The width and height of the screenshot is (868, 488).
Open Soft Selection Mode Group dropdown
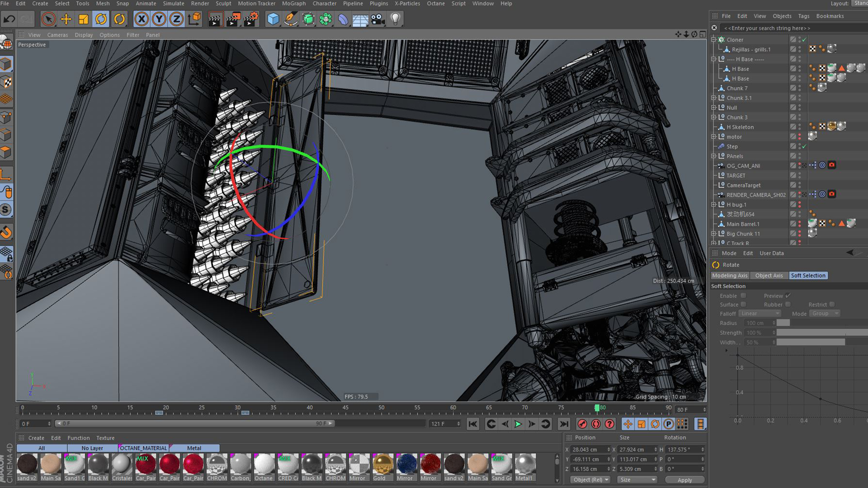[825, 314]
